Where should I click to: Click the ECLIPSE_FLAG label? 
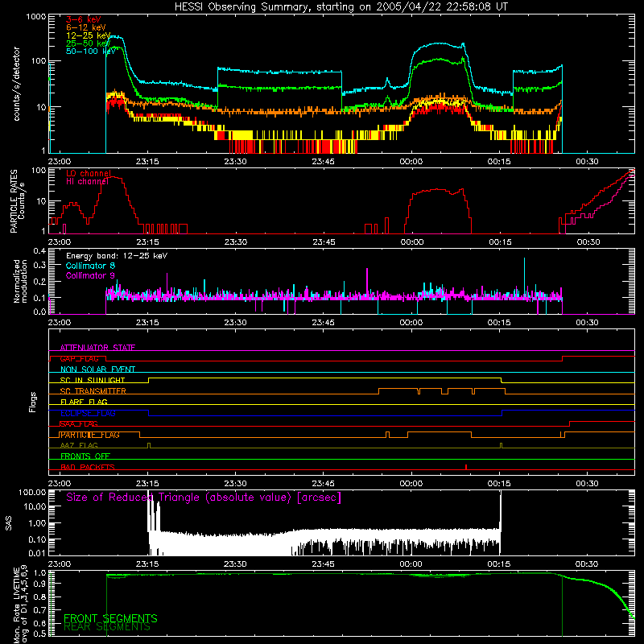click(88, 413)
